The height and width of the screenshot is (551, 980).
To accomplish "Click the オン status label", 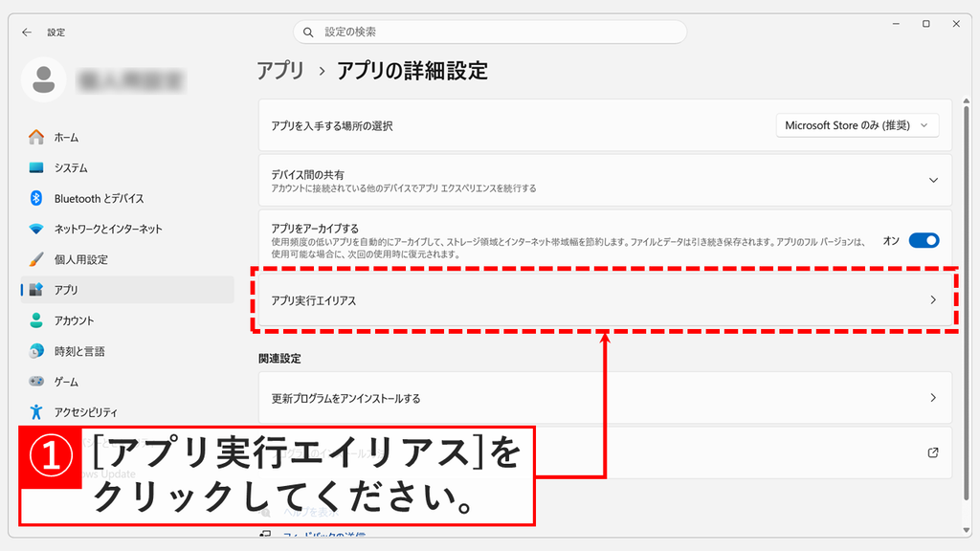I will click(891, 240).
